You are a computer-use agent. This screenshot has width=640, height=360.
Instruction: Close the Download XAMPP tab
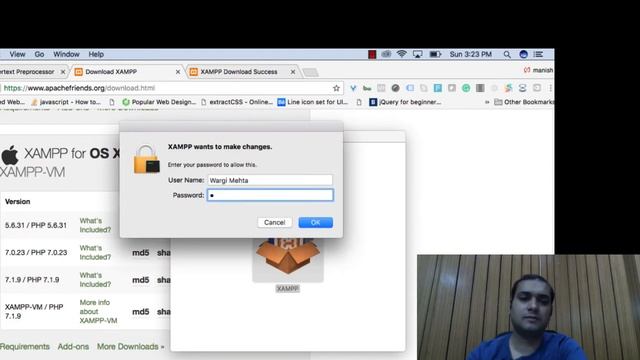point(178,72)
